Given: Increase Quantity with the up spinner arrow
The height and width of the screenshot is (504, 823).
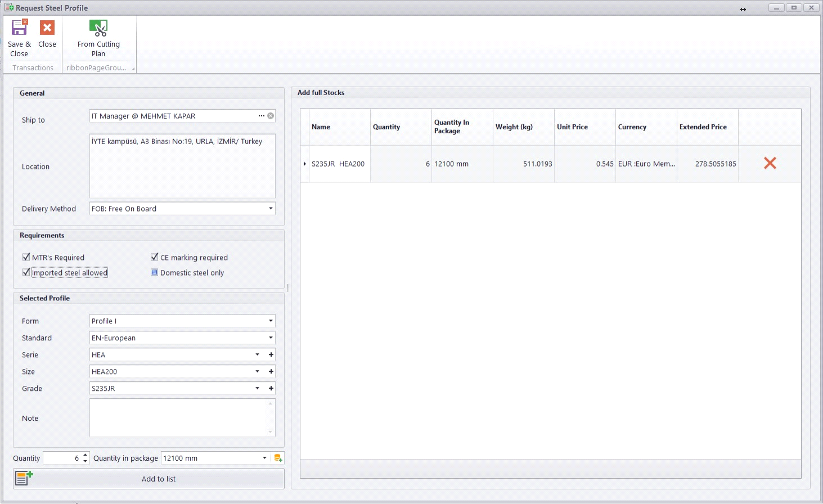Looking at the screenshot, I should [86, 455].
